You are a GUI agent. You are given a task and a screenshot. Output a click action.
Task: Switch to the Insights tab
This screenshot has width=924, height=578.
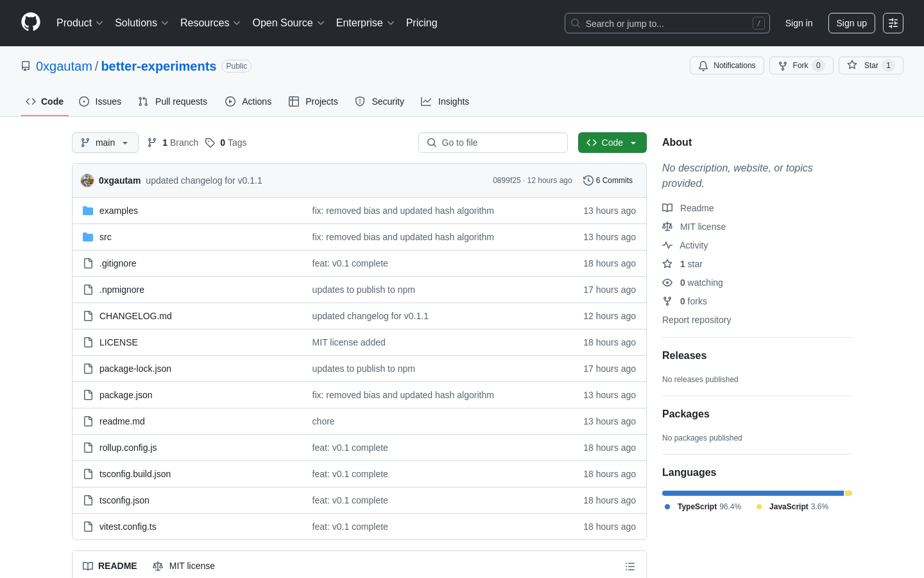[x=445, y=101]
